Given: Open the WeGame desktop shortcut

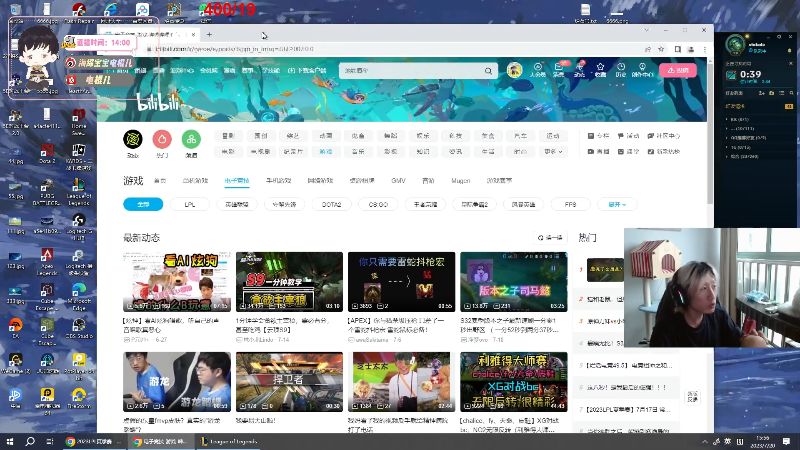Looking at the screenshot, I should [15, 364].
